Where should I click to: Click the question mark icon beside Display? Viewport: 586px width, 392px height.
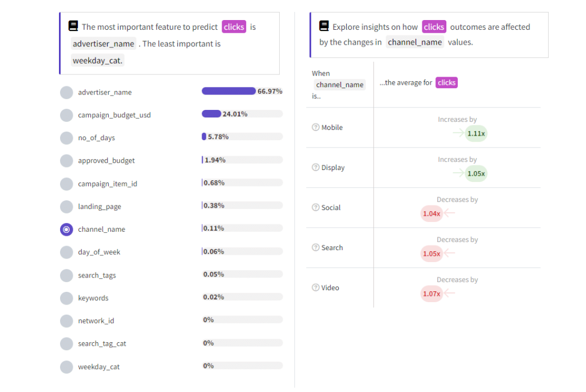pyautogui.click(x=315, y=167)
